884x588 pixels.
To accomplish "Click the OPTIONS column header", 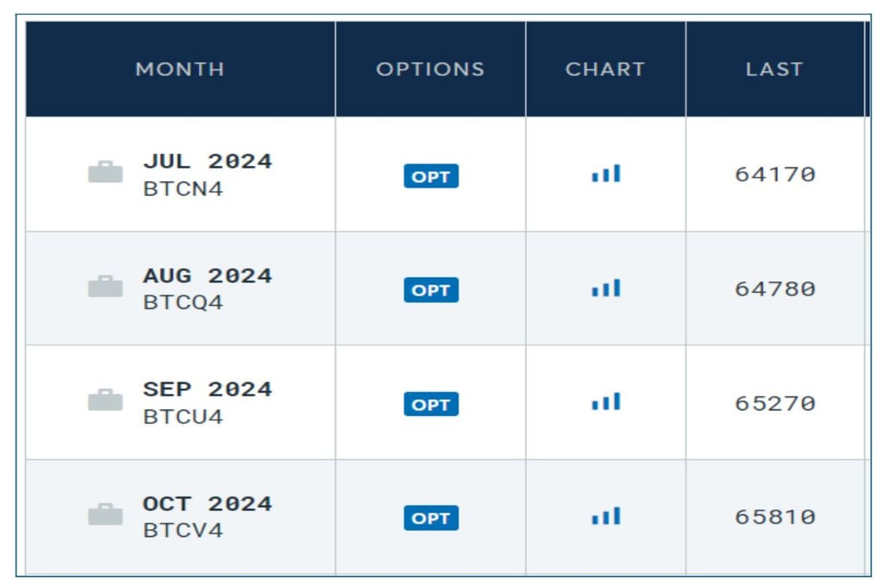I will (x=431, y=69).
